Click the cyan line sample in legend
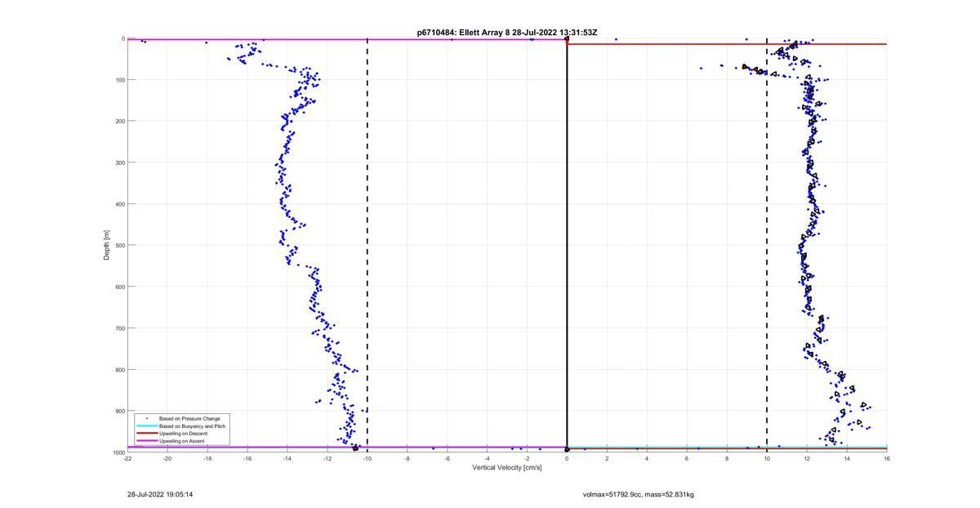Screen dimensions: 980x508 coord(147,426)
